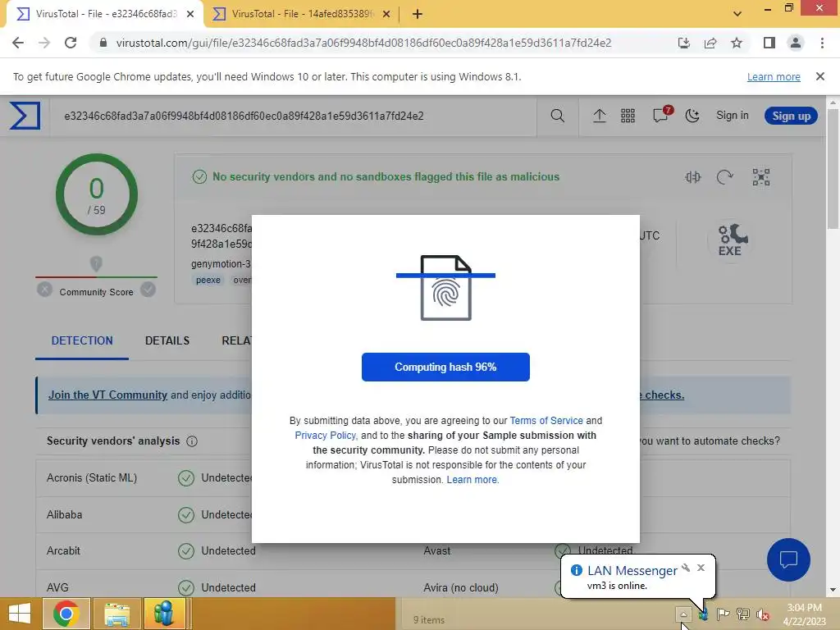Switch to second VirusTotal tab 14afed835389
The width and height of the screenshot is (840, 630).
pos(303,14)
